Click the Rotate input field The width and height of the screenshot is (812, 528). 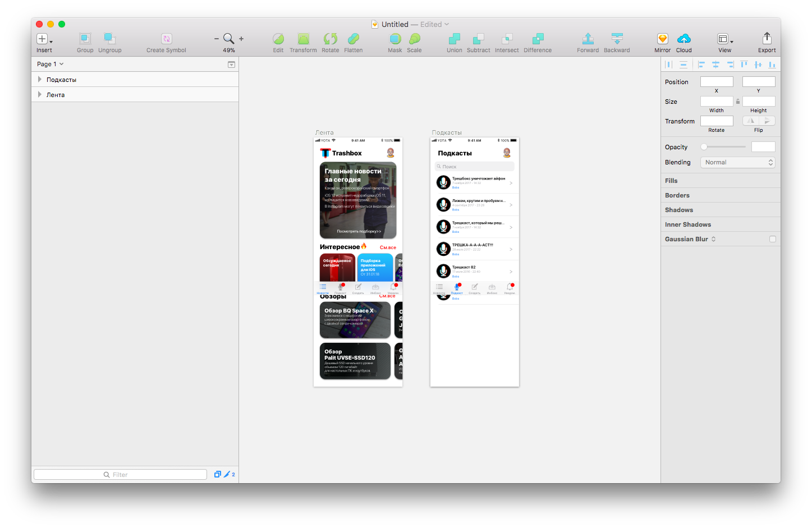point(717,121)
